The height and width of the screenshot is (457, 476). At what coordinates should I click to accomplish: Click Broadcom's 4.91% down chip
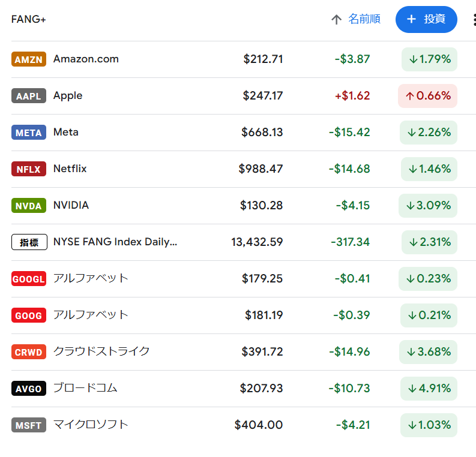[429, 389]
